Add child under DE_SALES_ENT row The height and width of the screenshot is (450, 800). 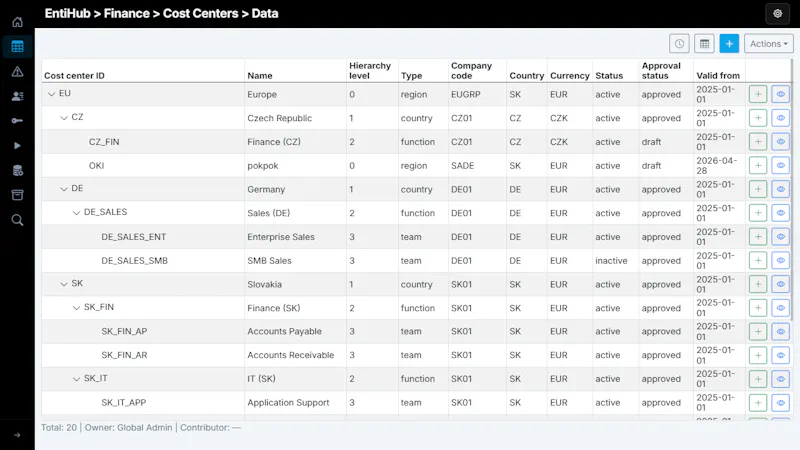pos(758,237)
